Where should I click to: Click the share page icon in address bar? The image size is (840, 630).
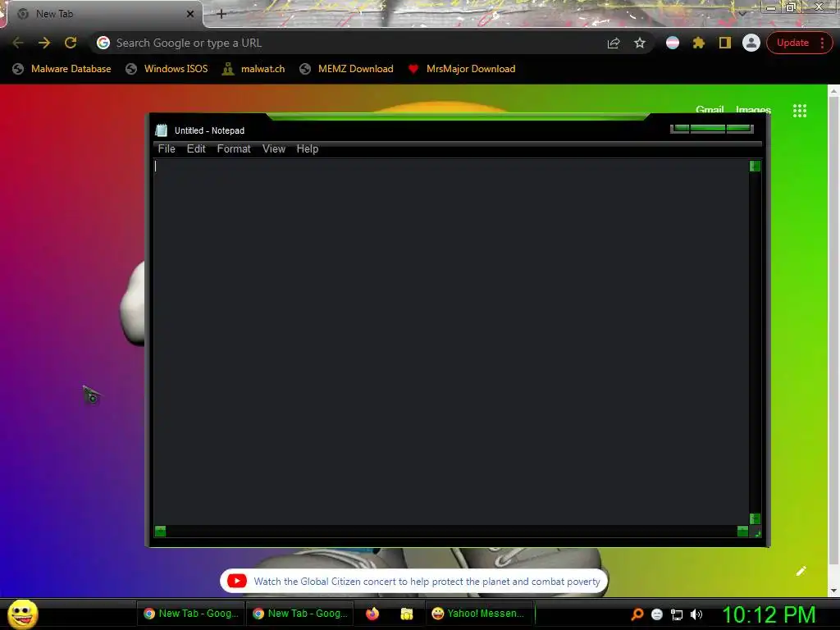pos(614,43)
